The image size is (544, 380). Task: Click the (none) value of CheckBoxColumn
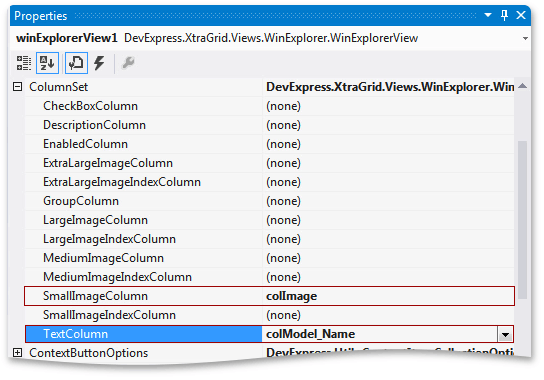[x=283, y=106]
